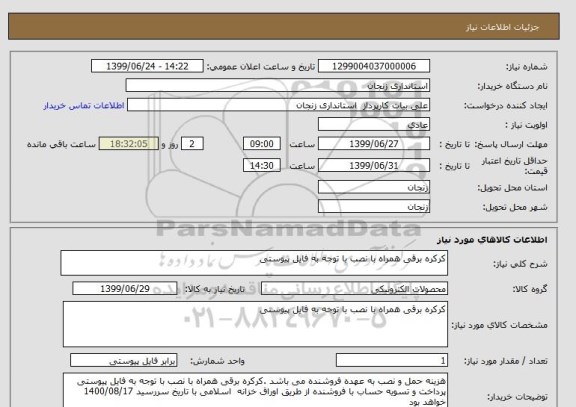Select the اولویت نیاز field عادی
576x407 pixels.
[x=374, y=125]
